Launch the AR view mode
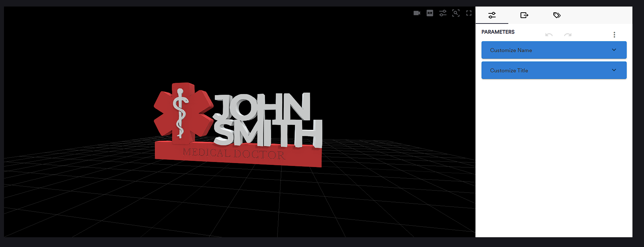Image resolution: width=644 pixels, height=247 pixels. [430, 13]
